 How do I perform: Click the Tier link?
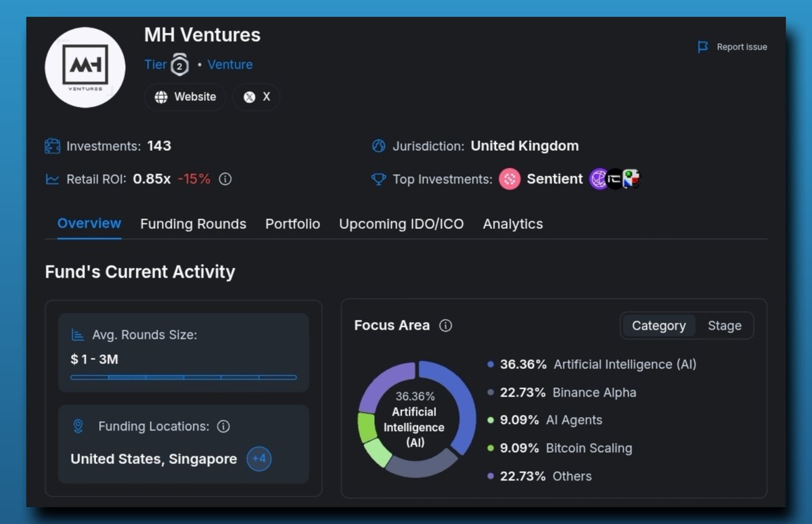click(x=155, y=64)
